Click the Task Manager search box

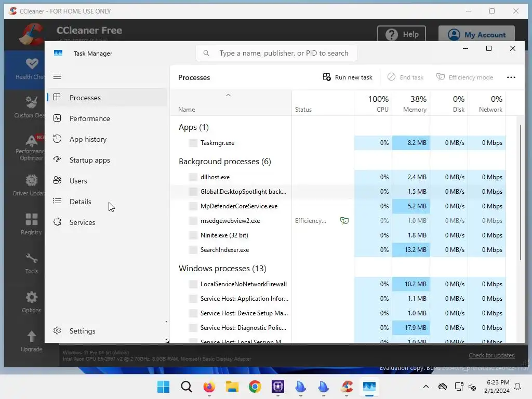276,54
